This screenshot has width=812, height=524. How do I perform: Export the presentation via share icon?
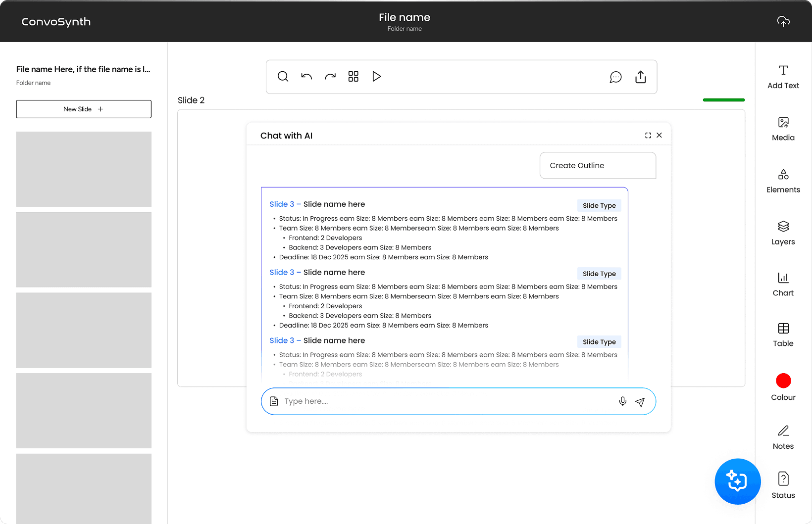(x=640, y=77)
